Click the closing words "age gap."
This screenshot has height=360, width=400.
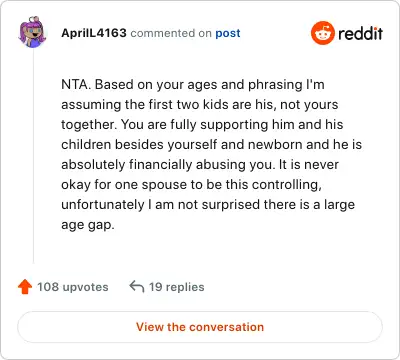click(88, 225)
